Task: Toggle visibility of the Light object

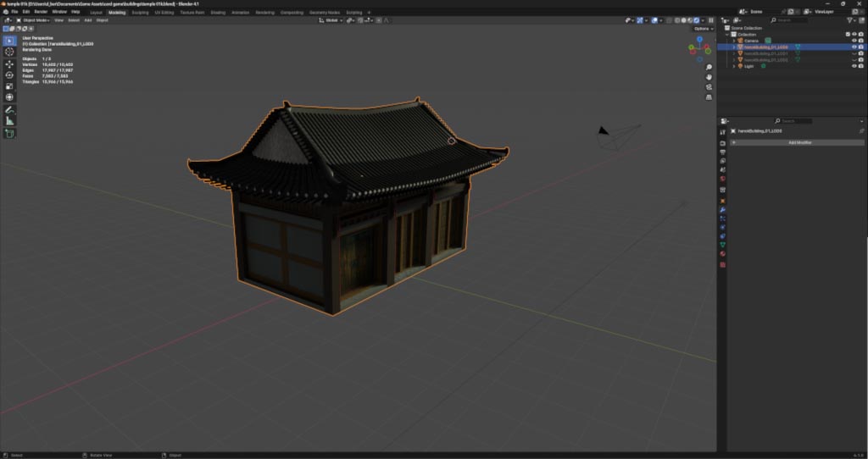Action: pyautogui.click(x=854, y=65)
